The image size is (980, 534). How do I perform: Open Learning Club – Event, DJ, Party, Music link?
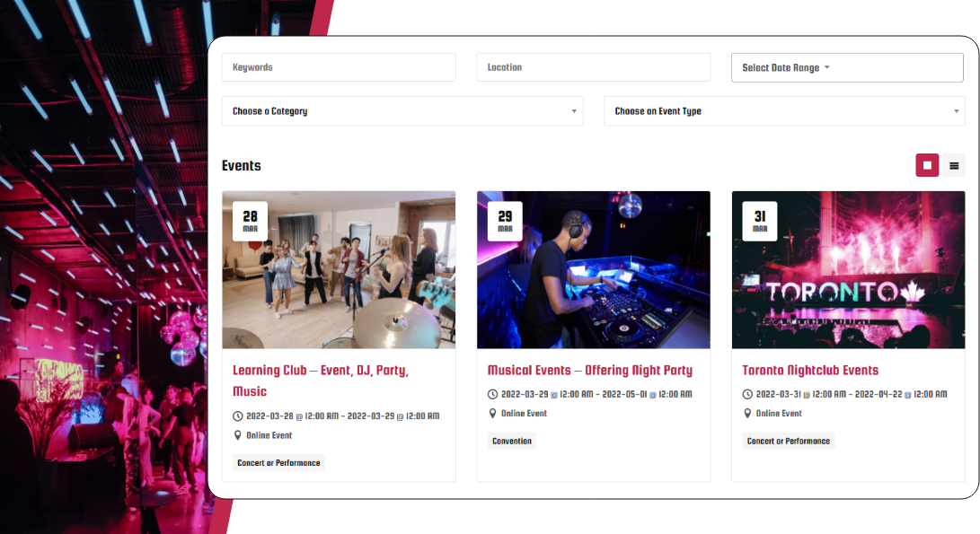tap(321, 381)
